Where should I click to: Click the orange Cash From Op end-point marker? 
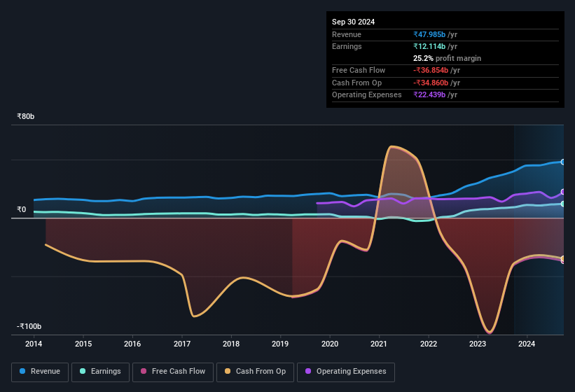[563, 260]
